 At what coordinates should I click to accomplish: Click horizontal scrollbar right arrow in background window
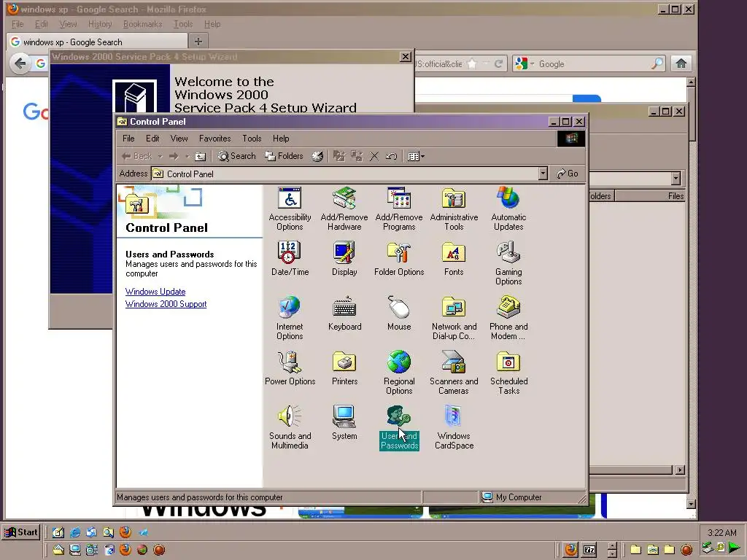point(680,470)
